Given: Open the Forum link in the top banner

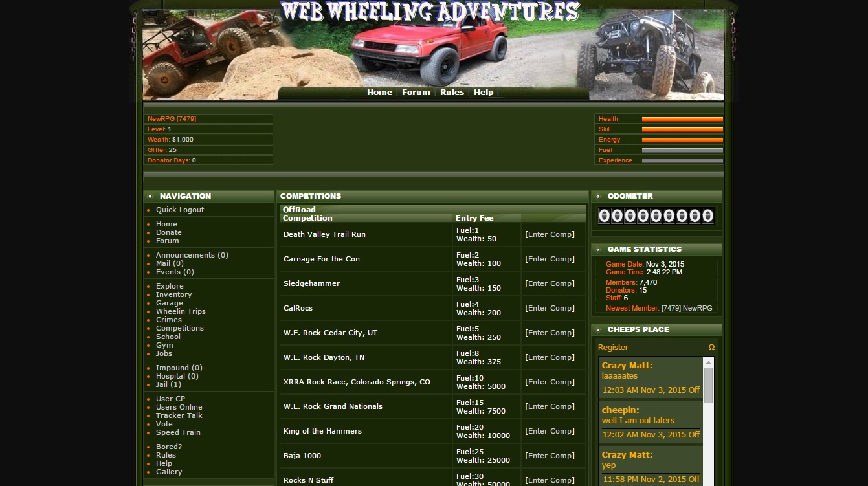Looking at the screenshot, I should click(416, 93).
